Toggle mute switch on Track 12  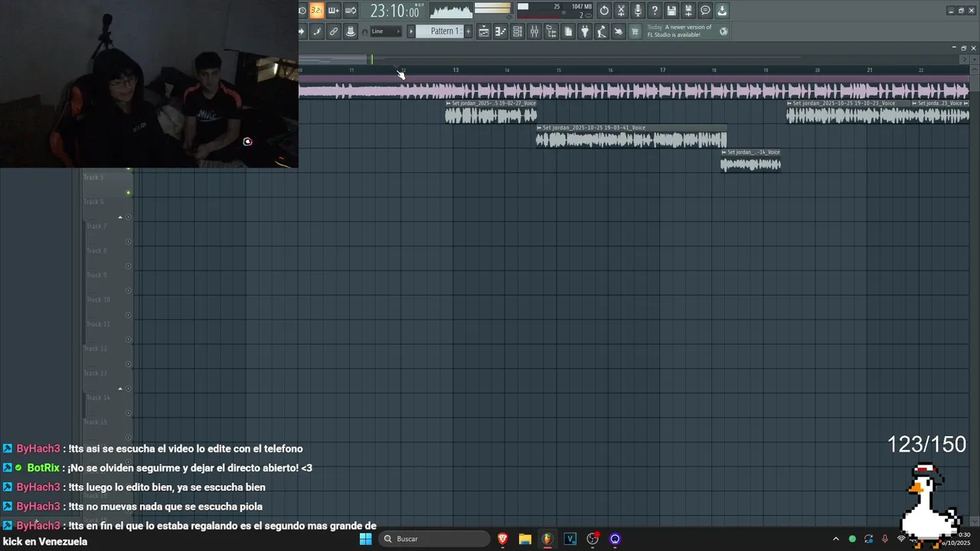point(128,364)
